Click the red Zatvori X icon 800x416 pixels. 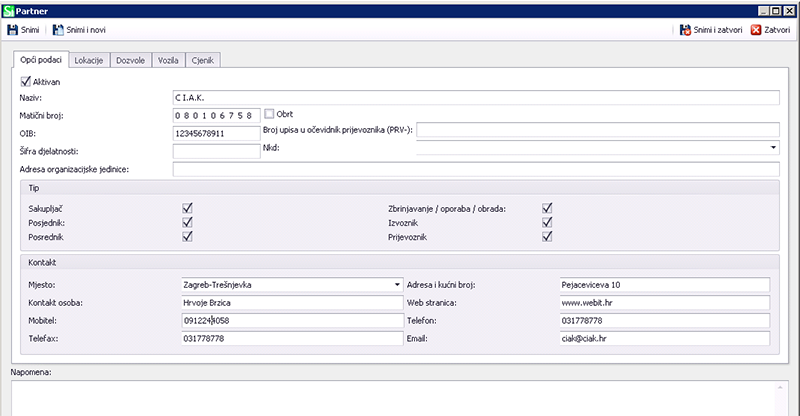click(x=756, y=30)
